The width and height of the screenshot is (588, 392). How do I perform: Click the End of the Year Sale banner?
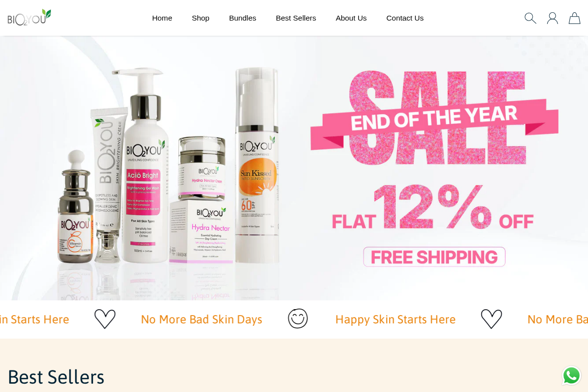[x=435, y=119]
